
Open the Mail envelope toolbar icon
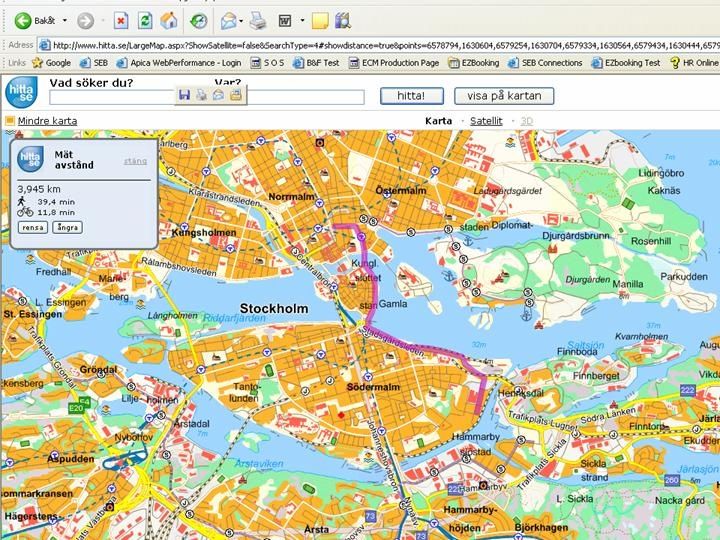coord(228,21)
